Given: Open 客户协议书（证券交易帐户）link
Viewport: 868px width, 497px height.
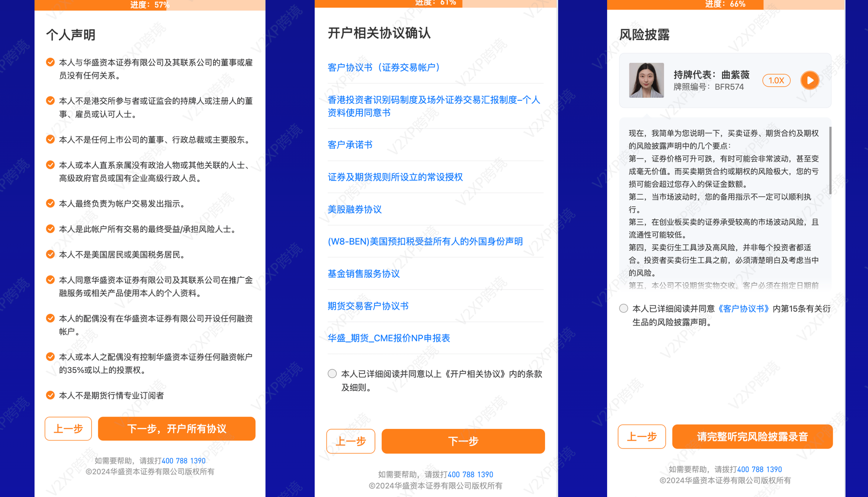Looking at the screenshot, I should point(384,67).
